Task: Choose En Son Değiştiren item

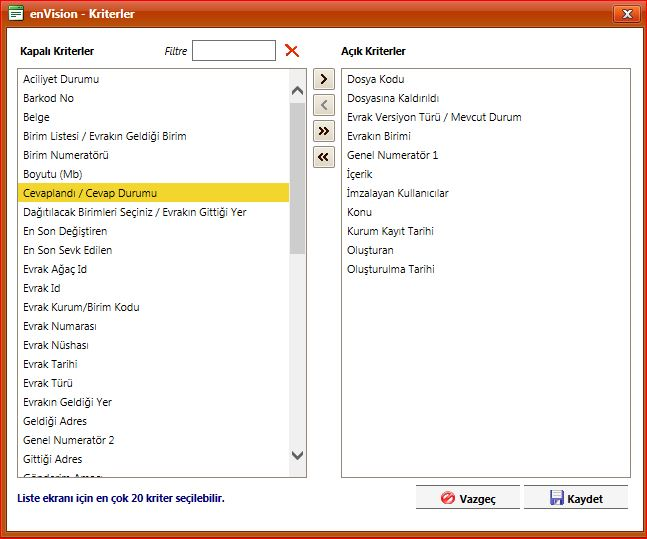Action: [153, 231]
